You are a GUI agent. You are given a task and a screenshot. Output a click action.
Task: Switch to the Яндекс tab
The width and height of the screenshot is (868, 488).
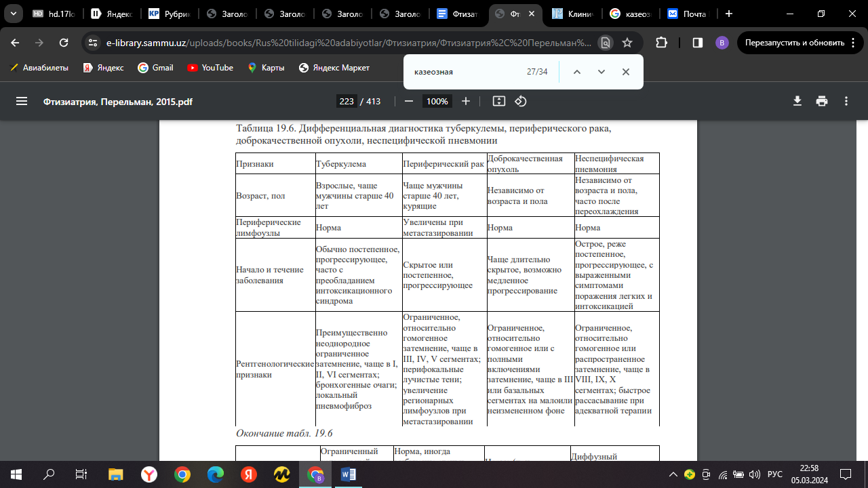pos(113,14)
